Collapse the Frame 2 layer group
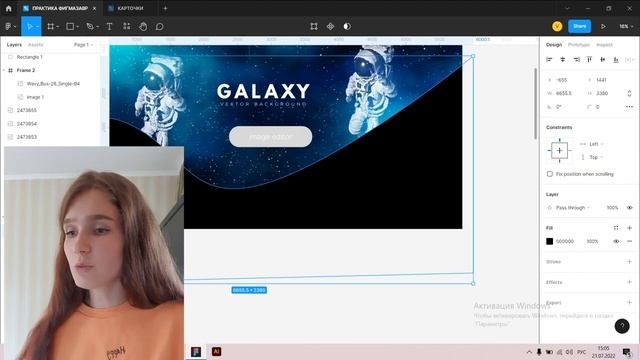 click(4, 70)
